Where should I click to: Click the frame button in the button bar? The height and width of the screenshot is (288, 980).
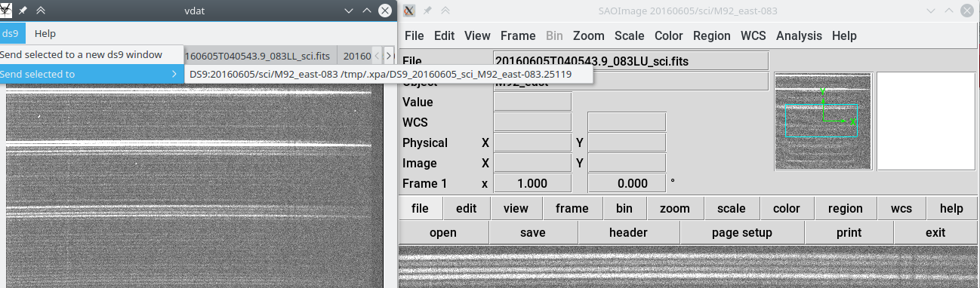571,209
